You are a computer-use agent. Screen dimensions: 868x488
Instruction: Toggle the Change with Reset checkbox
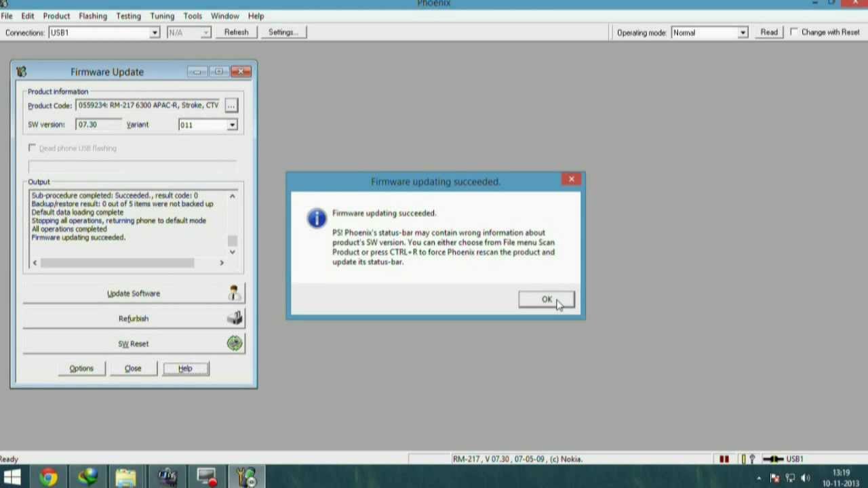794,33
